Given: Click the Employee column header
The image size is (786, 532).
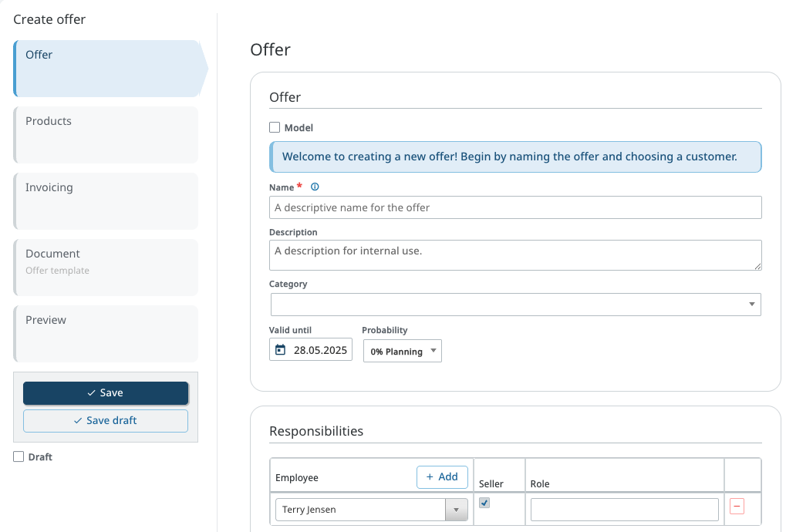Looking at the screenshot, I should (297, 477).
